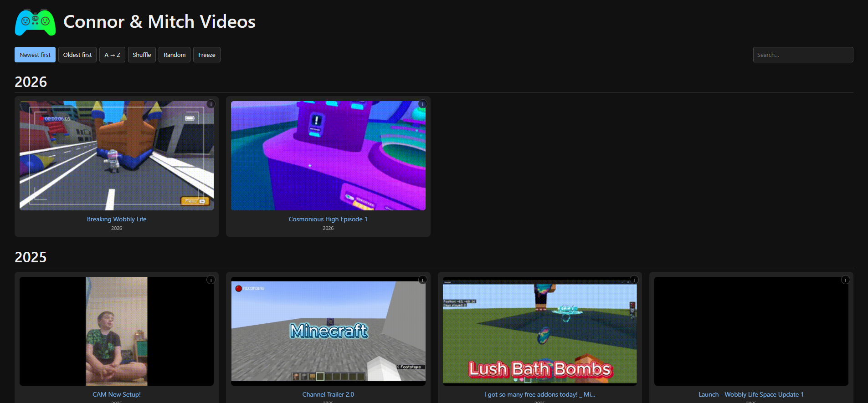Click into the Search field
The width and height of the screenshot is (868, 403).
[x=803, y=55]
